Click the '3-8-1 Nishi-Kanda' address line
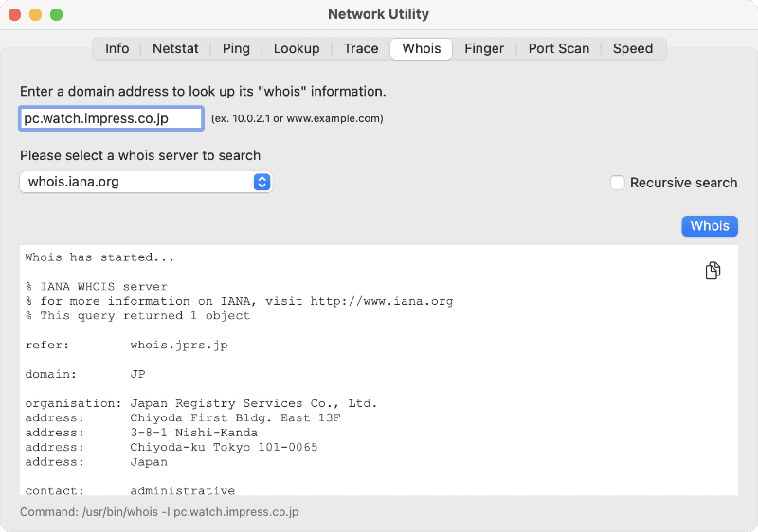The width and height of the screenshot is (758, 532). [x=194, y=432]
